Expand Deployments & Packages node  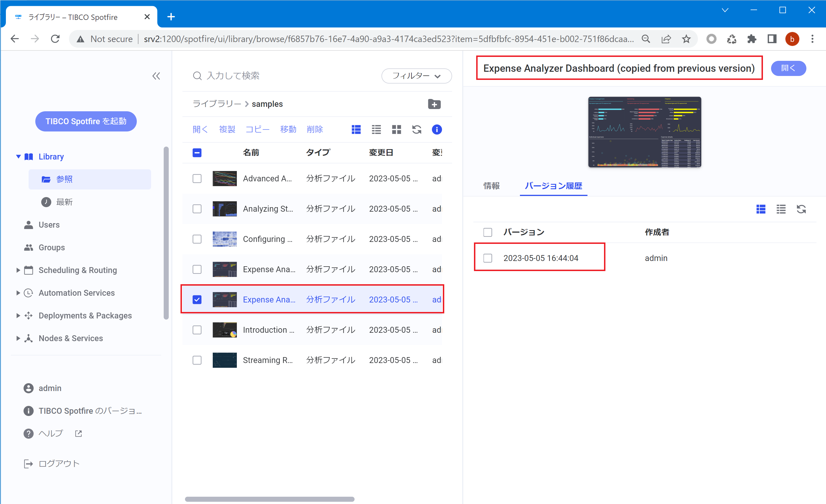[18, 316]
